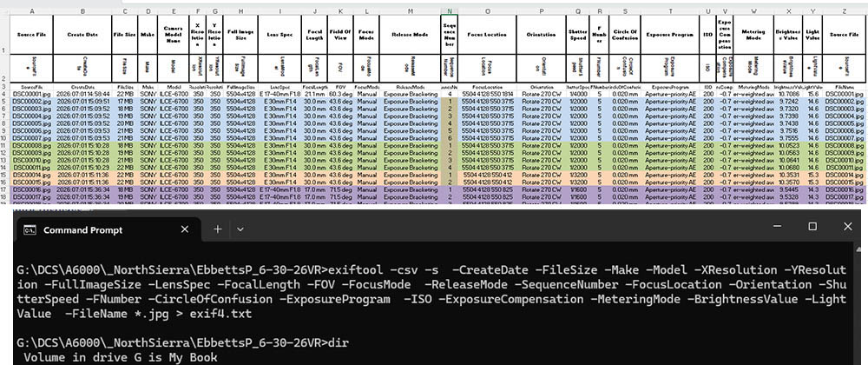Select the Command Prompt tab title
The width and height of the screenshot is (868, 365).
[83, 229]
